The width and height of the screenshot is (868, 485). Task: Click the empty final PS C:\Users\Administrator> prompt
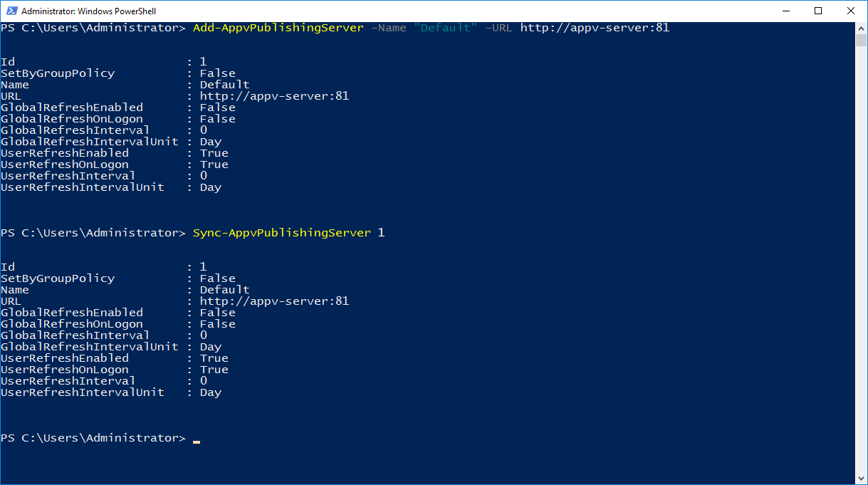click(93, 438)
